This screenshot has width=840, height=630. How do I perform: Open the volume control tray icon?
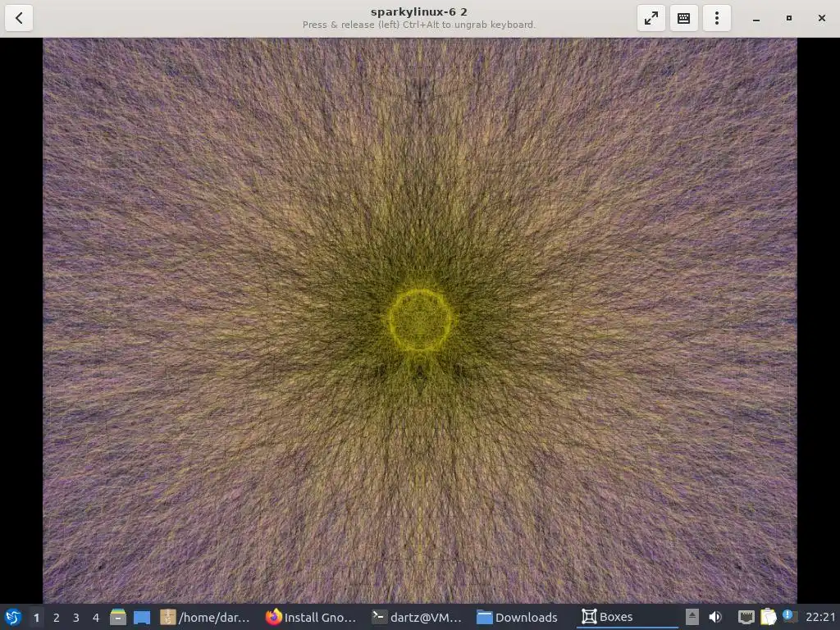(x=714, y=617)
